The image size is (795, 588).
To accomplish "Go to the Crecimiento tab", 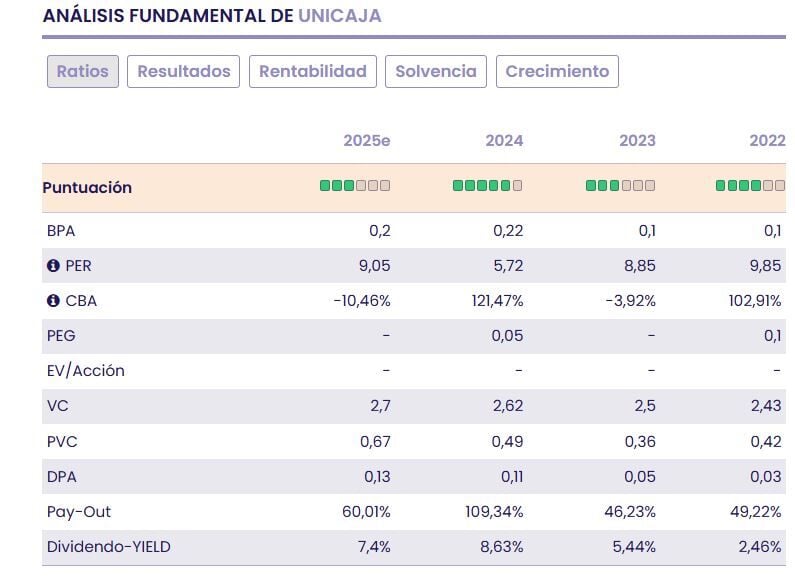I will 557,71.
